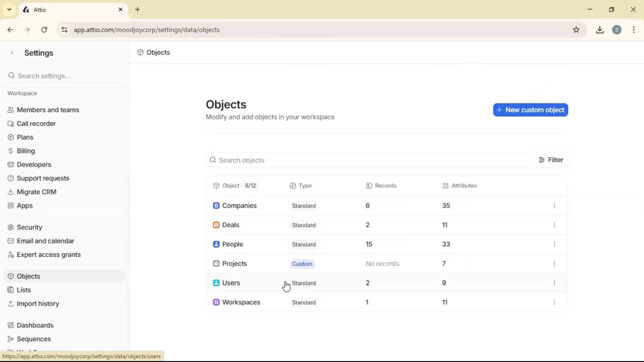Click the Security shield icon
The height and width of the screenshot is (362, 644).
(x=11, y=227)
